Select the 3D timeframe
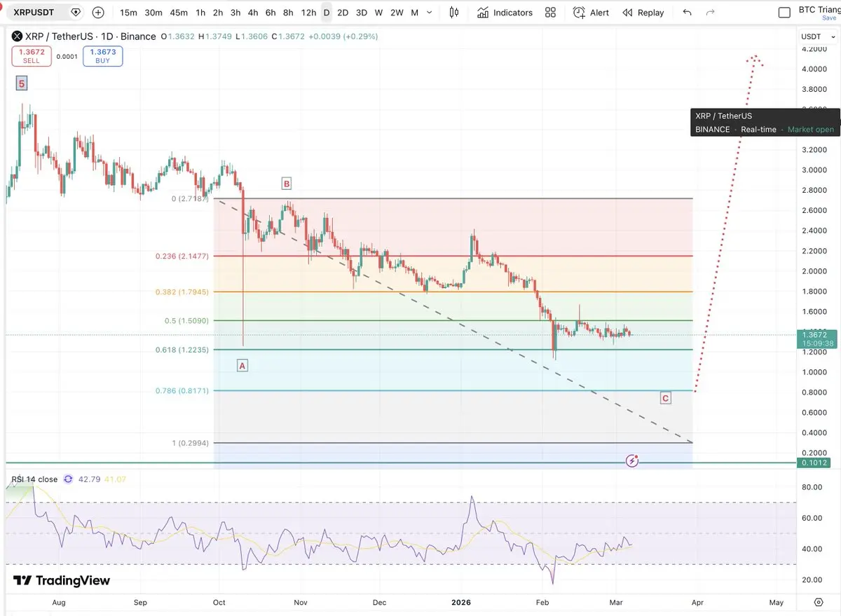The width and height of the screenshot is (841, 616). pyautogui.click(x=362, y=13)
